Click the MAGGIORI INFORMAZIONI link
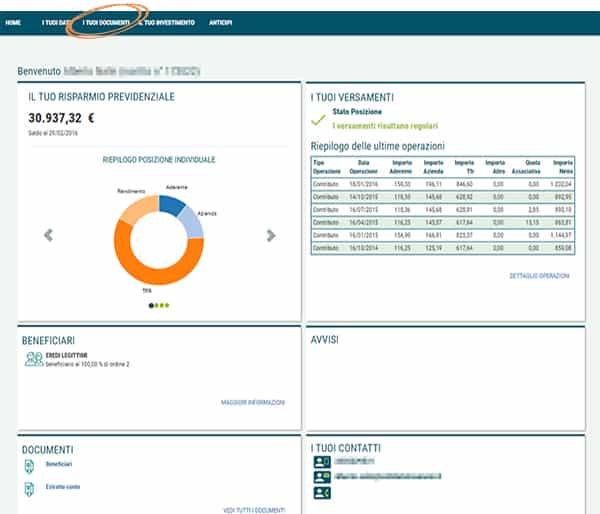Image resolution: width=600 pixels, height=514 pixels. click(253, 402)
